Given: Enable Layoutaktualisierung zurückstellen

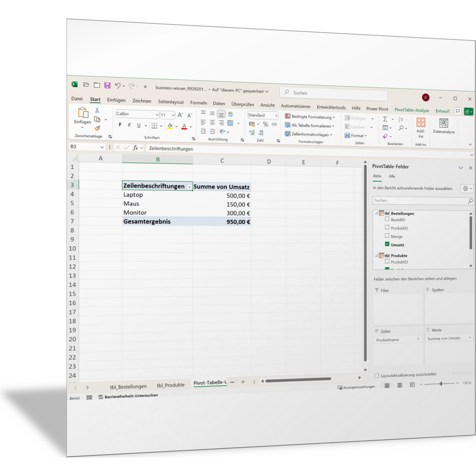Looking at the screenshot, I should [376, 375].
